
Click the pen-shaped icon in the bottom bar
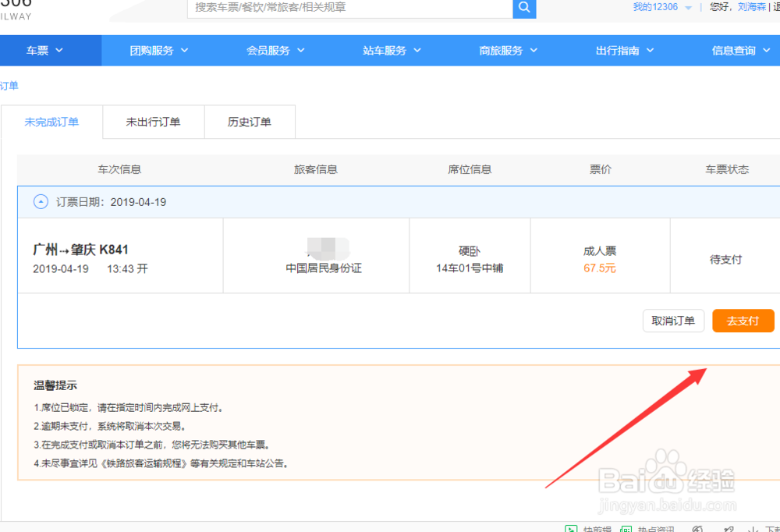click(727, 530)
